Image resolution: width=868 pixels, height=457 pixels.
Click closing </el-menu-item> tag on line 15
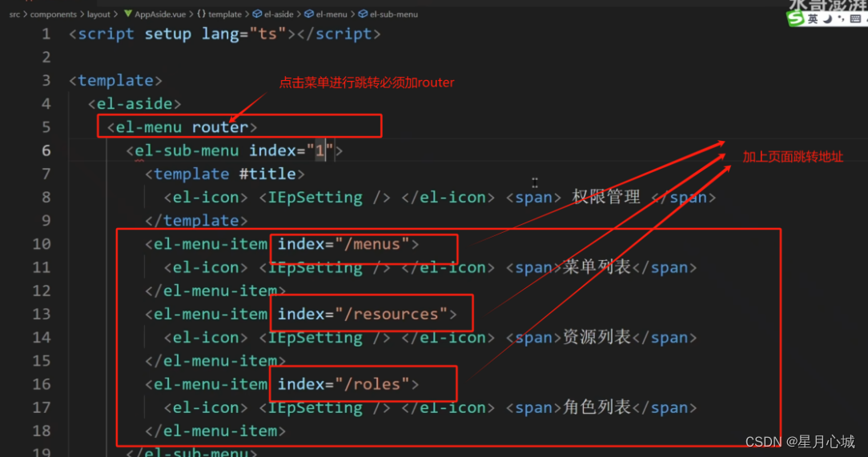[x=215, y=361]
